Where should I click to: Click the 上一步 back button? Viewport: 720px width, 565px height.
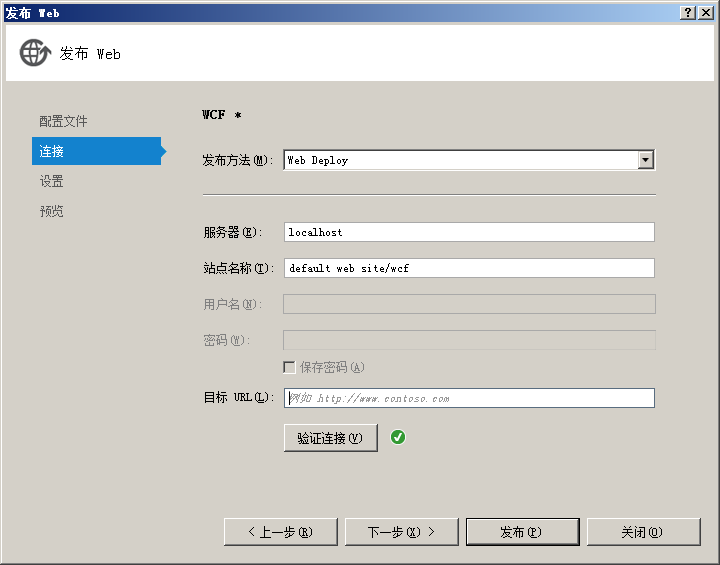click(280, 532)
